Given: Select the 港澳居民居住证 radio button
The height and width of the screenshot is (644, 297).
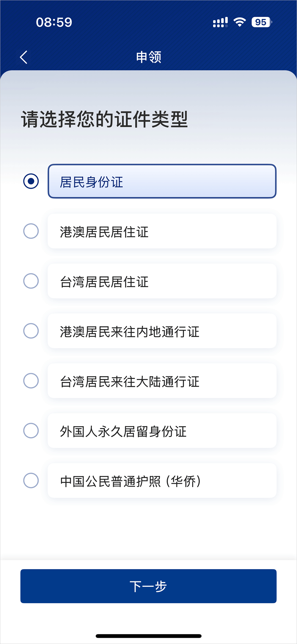Looking at the screenshot, I should [x=31, y=231].
